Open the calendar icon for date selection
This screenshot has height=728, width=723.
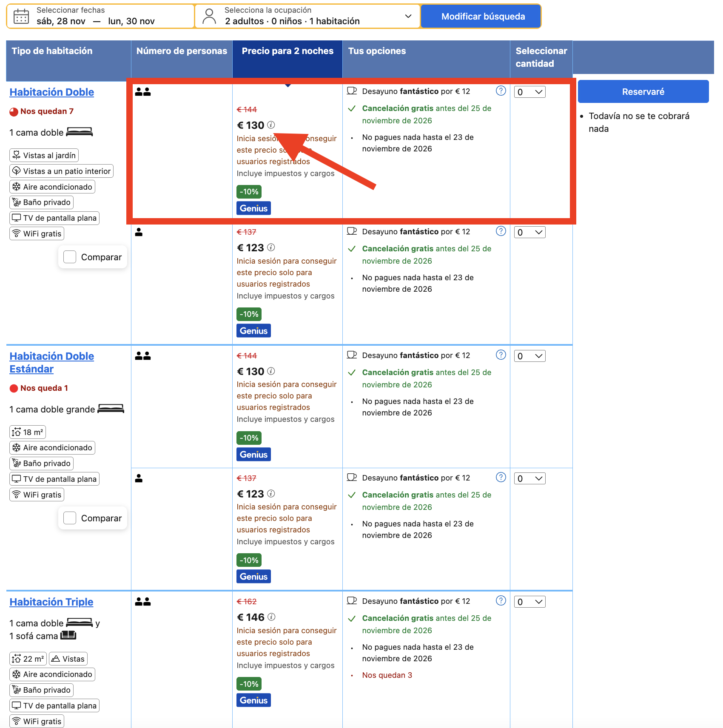21,16
